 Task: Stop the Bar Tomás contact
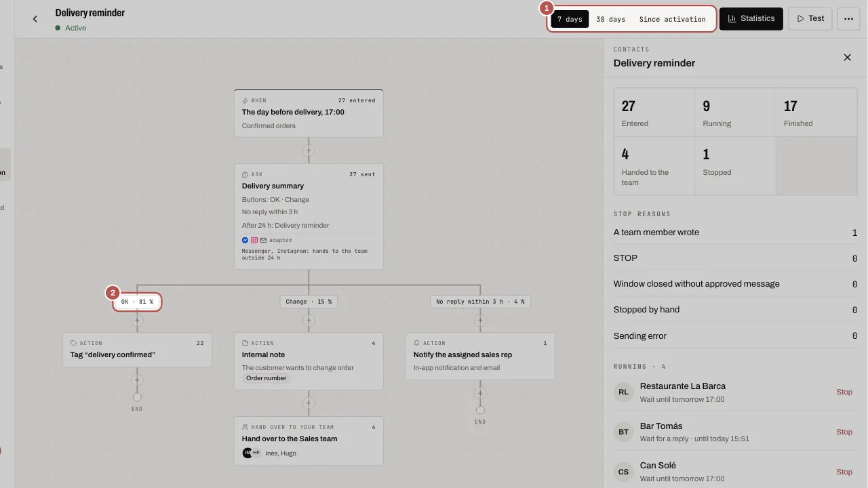pyautogui.click(x=844, y=432)
